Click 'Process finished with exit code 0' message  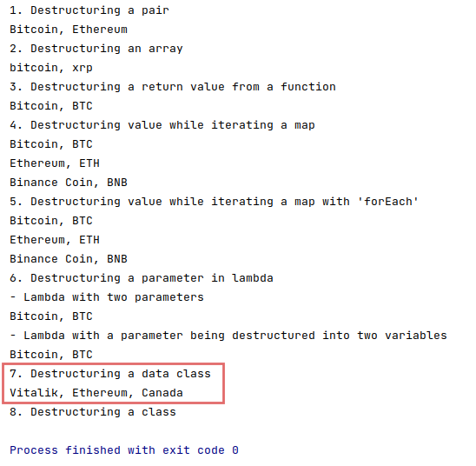click(124, 450)
